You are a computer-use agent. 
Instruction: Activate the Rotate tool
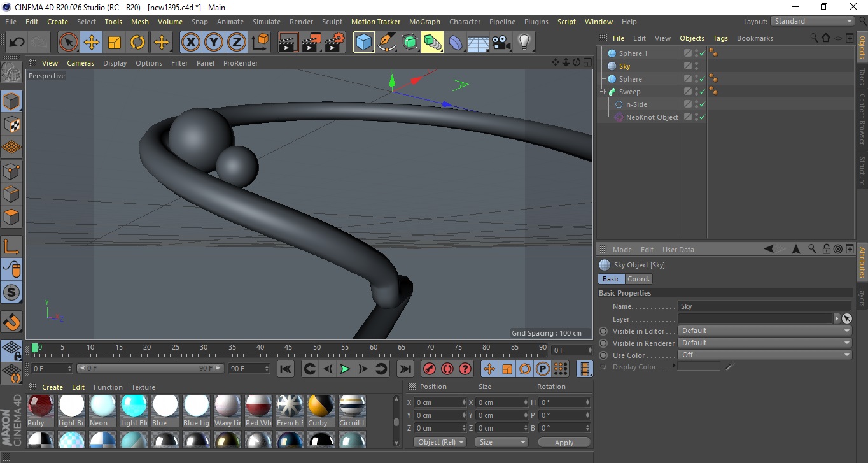click(x=137, y=43)
